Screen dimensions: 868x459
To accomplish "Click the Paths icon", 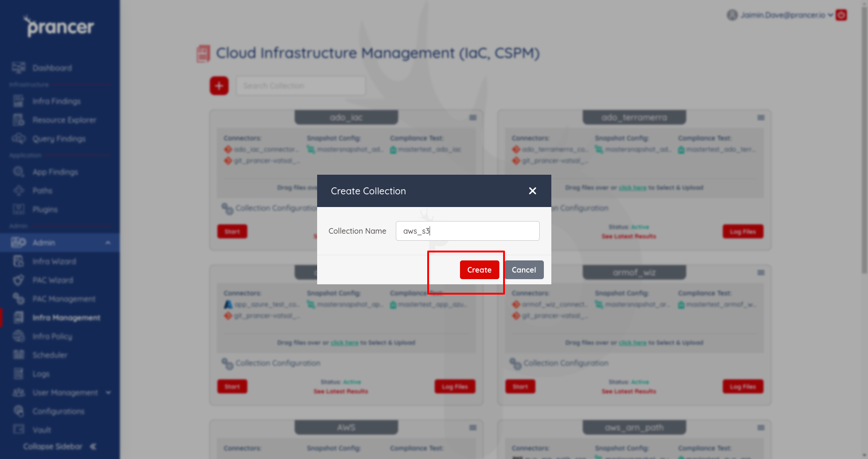I will pos(19,190).
